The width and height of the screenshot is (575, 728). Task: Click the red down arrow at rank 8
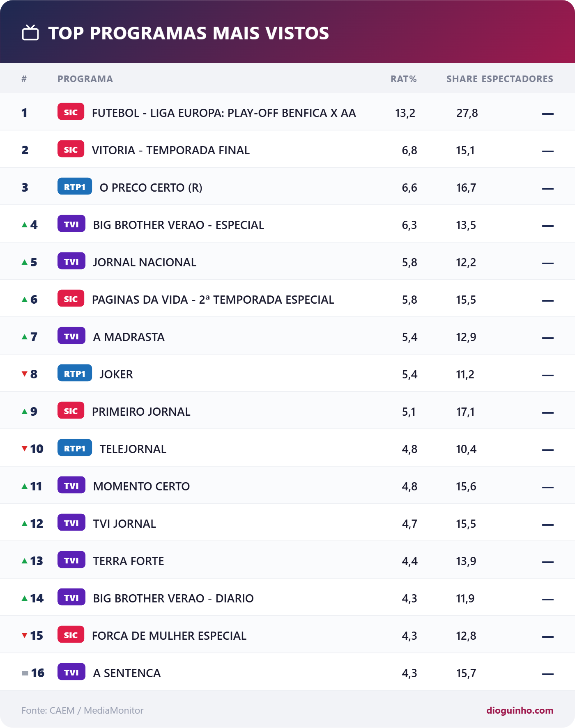(x=25, y=374)
